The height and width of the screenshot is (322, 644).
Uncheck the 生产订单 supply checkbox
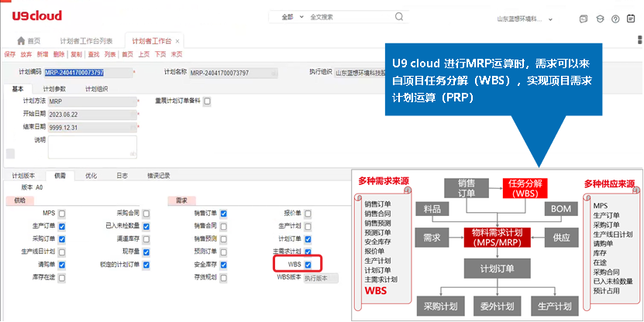pyautogui.click(x=61, y=227)
